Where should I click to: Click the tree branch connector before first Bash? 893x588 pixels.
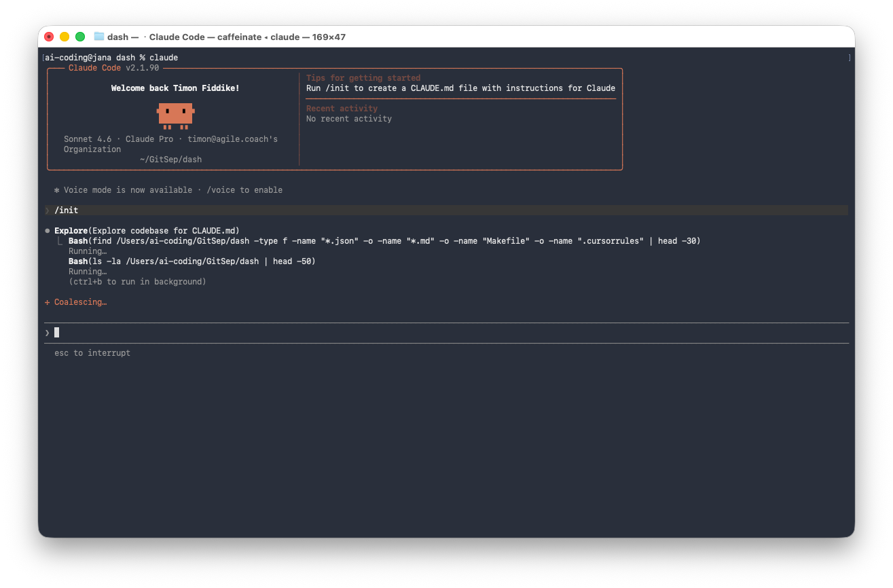60,241
